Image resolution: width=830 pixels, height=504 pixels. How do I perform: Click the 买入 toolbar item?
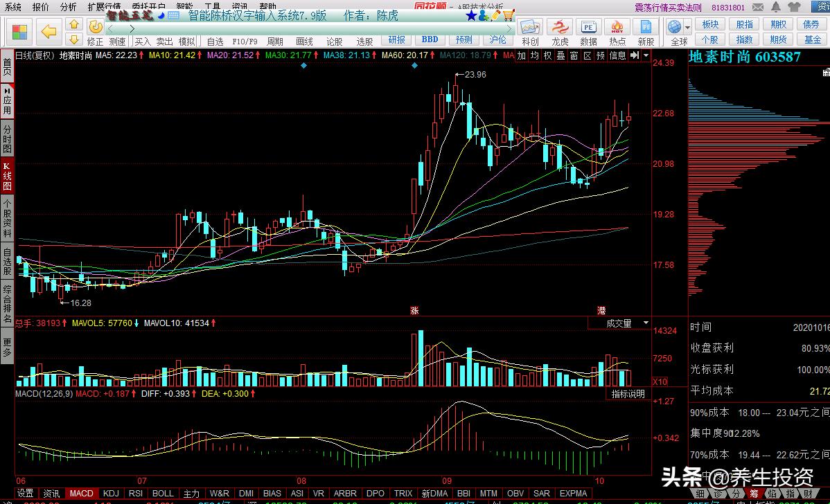[x=143, y=42]
